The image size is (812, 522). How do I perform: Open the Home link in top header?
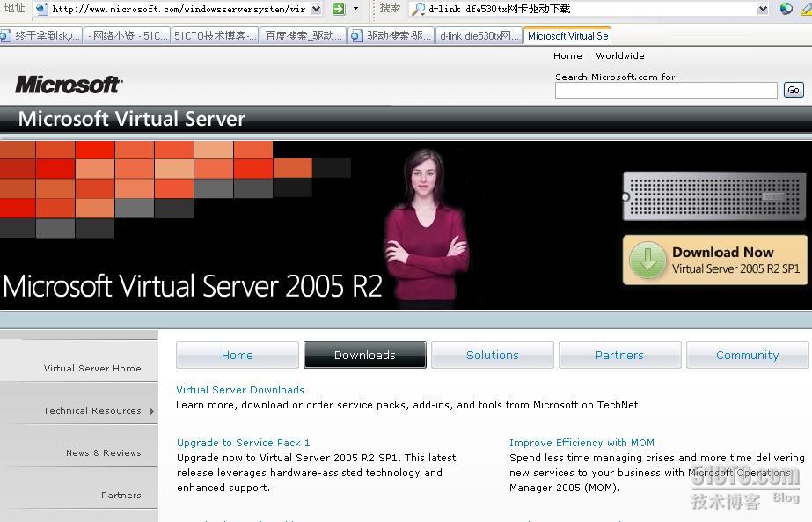[x=567, y=56]
